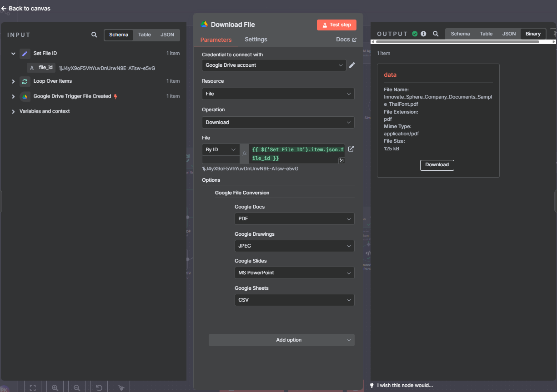Screen dimensions: 557x392
Task: Open the Operation dropdown showing Download
Action: (x=278, y=122)
